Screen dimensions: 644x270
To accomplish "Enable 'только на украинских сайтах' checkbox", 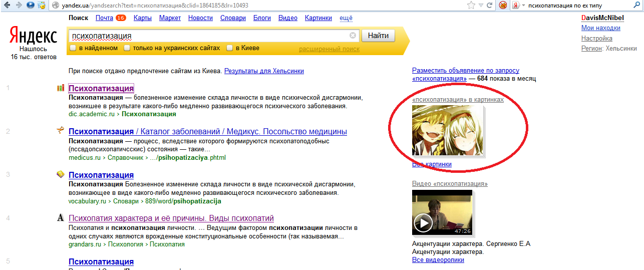I will [x=127, y=48].
